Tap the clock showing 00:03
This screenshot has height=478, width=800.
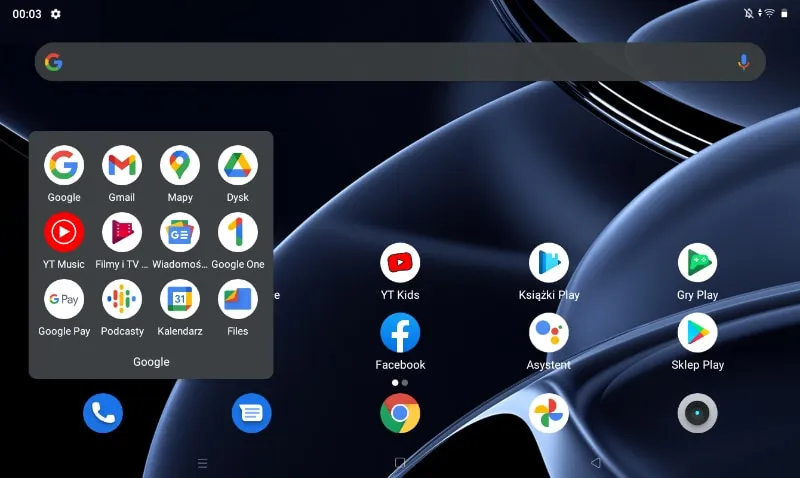pyautogui.click(x=27, y=14)
